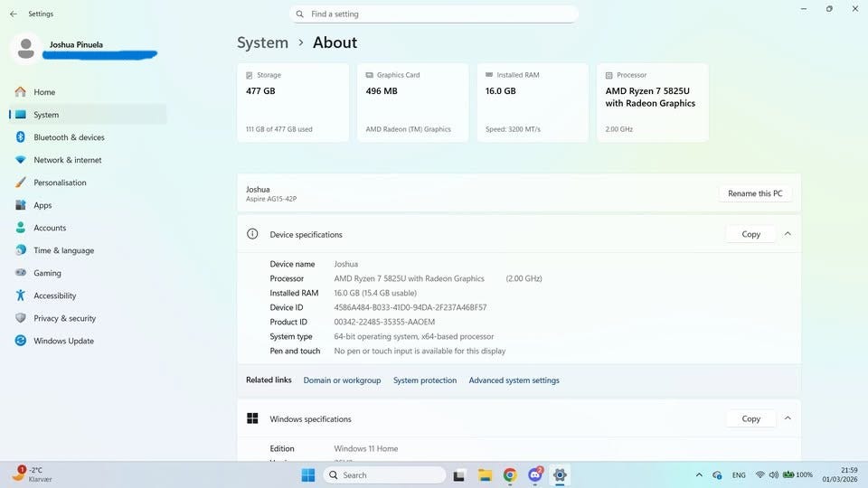Screen dimensions: 868x488
Task: Go to Network & internet settings
Action: [x=88, y=160]
